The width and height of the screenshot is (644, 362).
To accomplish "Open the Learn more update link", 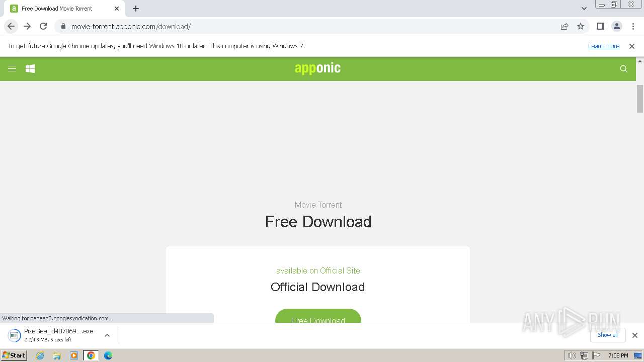I will coord(604,46).
